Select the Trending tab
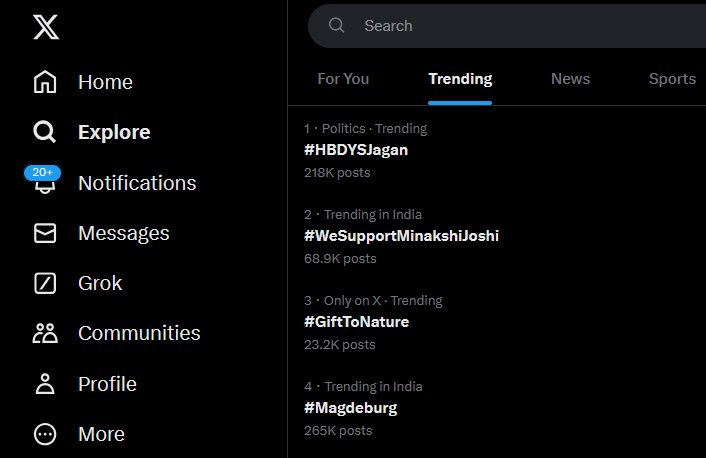This screenshot has height=458, width=706. tap(460, 79)
